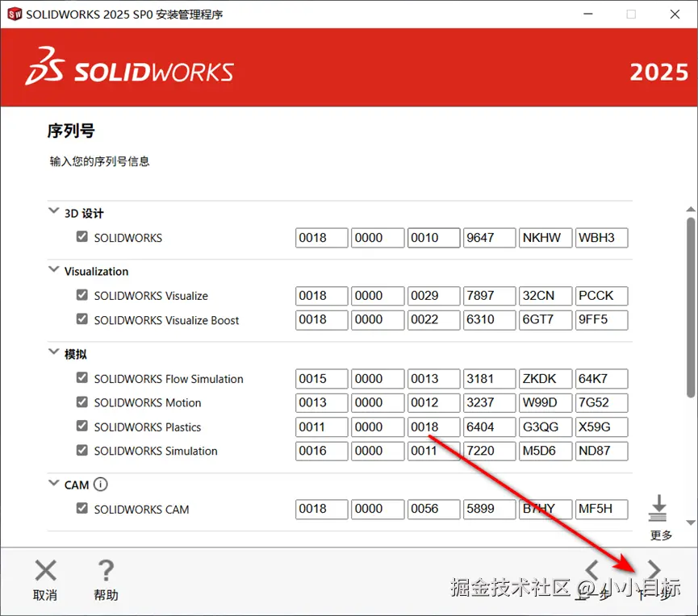Click the 帮助 label
The width and height of the screenshot is (698, 616).
(106, 595)
